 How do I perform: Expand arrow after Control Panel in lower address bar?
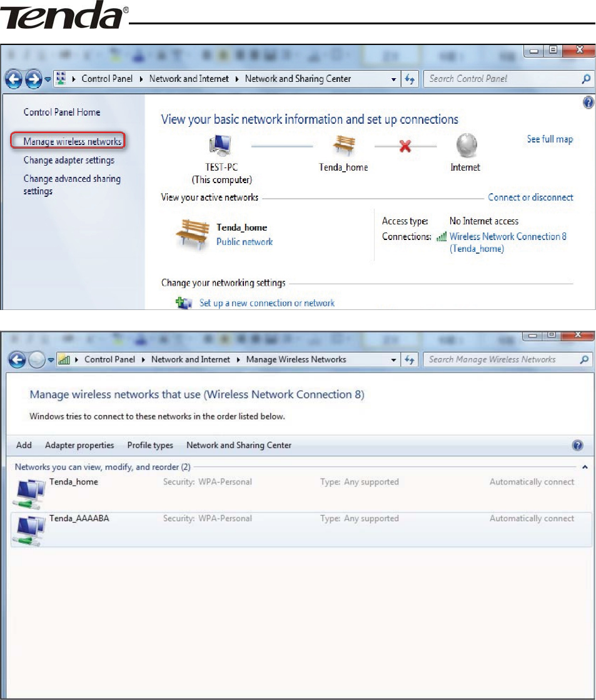pyautogui.click(x=143, y=360)
